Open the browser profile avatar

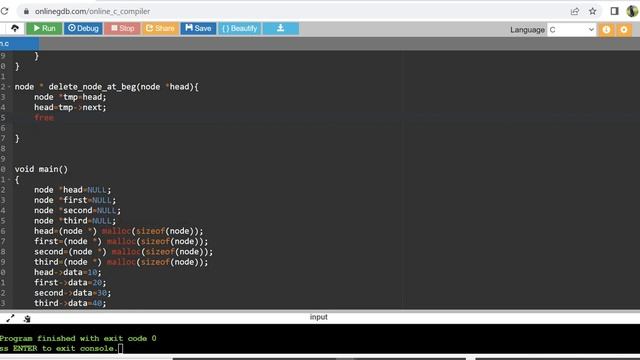tap(632, 11)
